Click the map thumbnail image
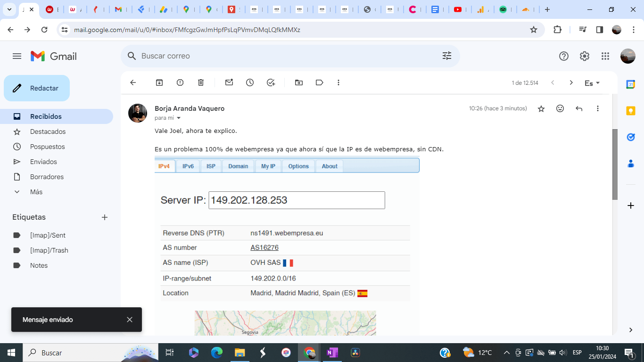This screenshot has width=644, height=362. (285, 323)
